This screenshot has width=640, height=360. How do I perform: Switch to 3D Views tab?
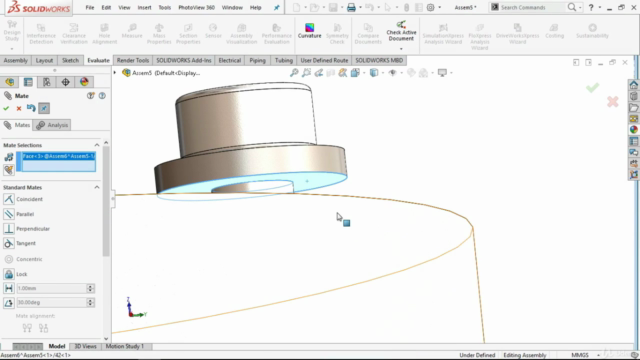click(x=85, y=346)
